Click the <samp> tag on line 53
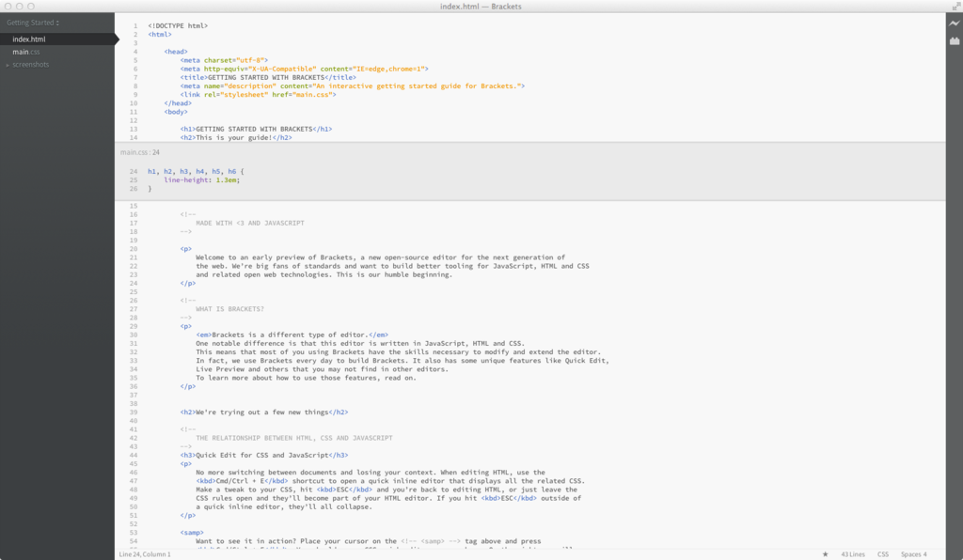The height and width of the screenshot is (560, 963). pyautogui.click(x=192, y=533)
